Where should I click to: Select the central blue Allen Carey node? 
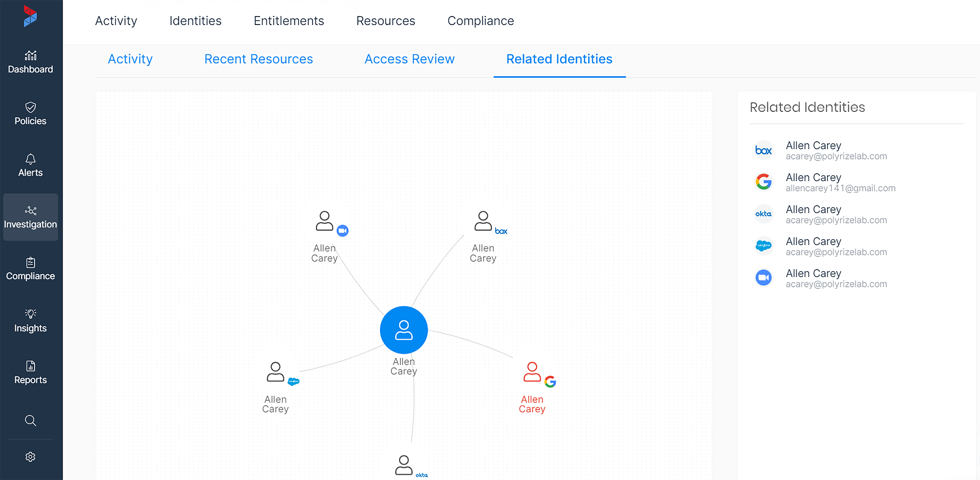(x=404, y=330)
